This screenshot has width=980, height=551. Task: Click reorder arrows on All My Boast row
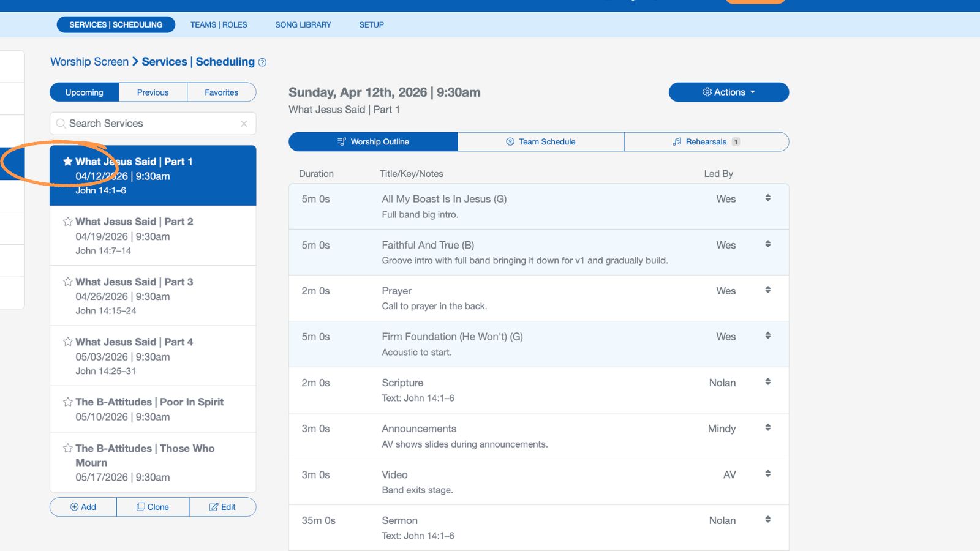767,198
